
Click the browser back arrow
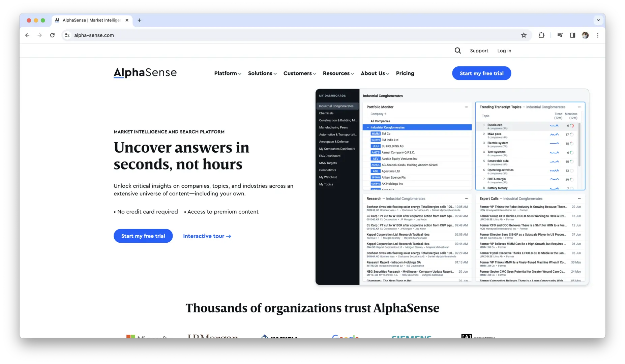pyautogui.click(x=27, y=35)
